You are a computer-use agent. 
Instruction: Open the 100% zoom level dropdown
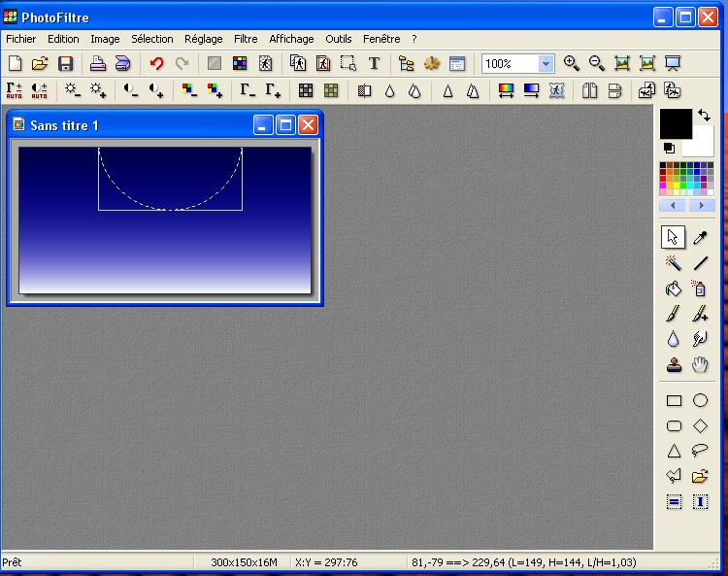point(546,64)
